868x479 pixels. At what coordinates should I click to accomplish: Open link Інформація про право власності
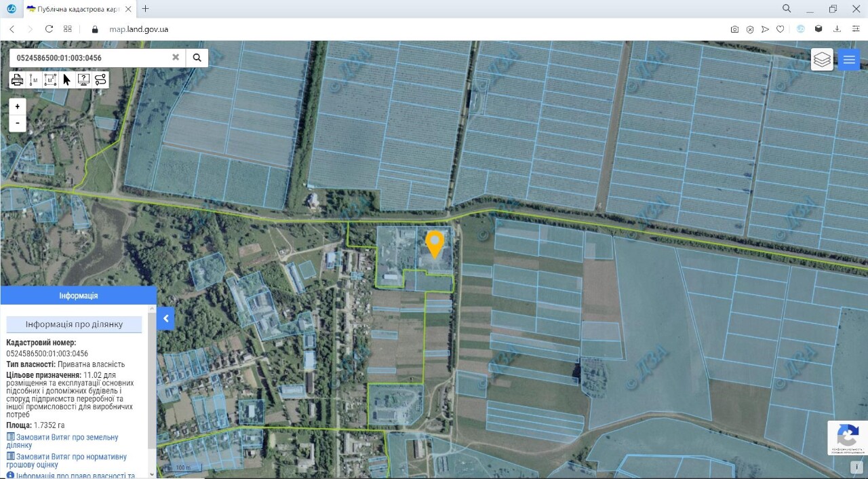point(71,476)
